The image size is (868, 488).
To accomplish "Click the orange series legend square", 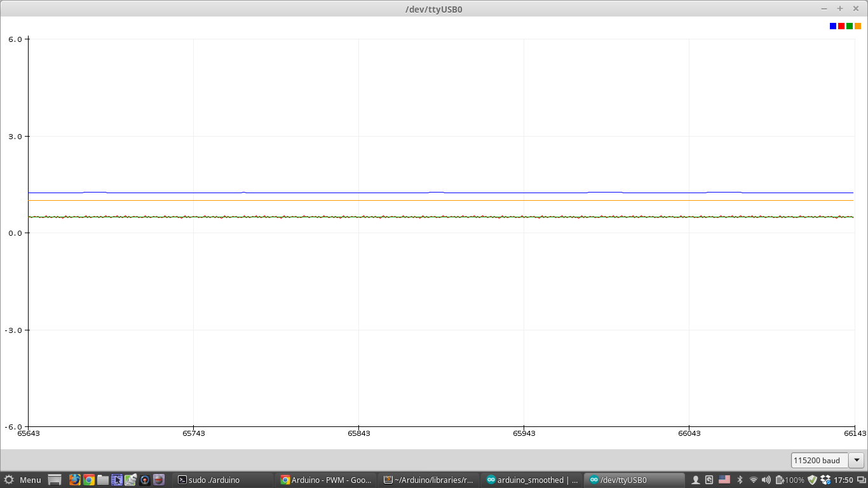I will [x=858, y=26].
